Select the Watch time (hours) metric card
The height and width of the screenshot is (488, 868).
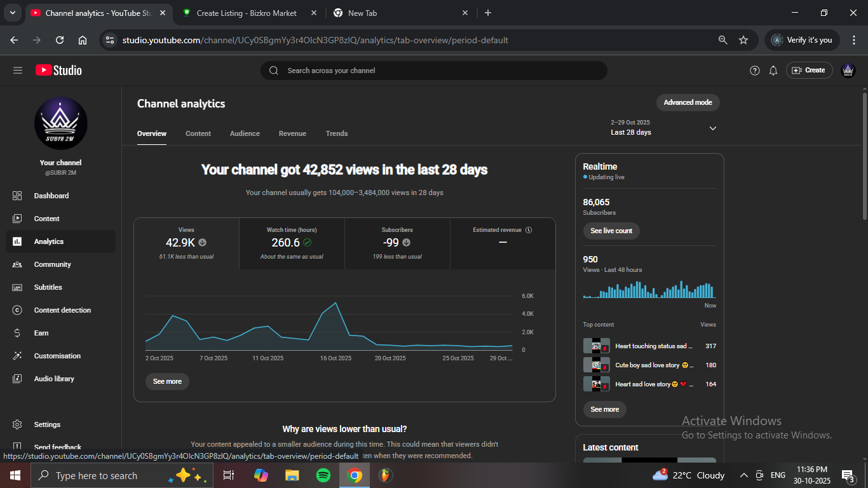(x=292, y=243)
